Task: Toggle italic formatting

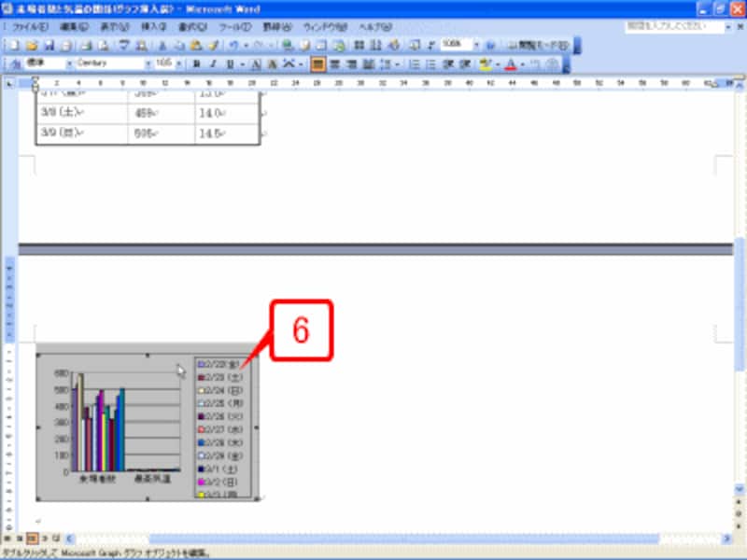Action: tap(213, 64)
